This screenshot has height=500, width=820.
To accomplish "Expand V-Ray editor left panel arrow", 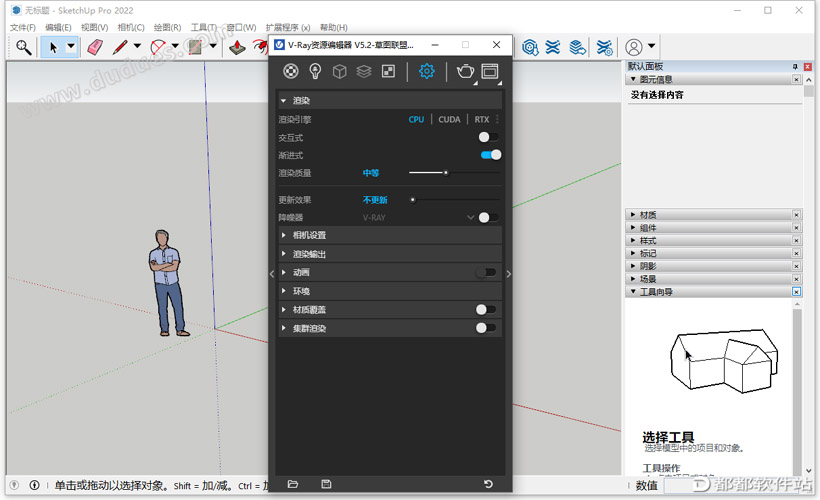I will tap(272, 274).
